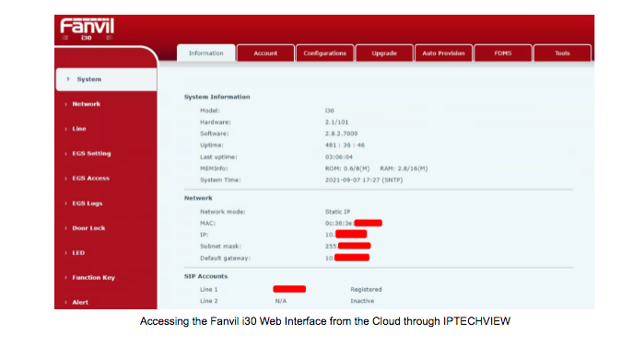This screenshot has height=347, width=644.
Task: Click the Network mode label
Action: (x=223, y=212)
